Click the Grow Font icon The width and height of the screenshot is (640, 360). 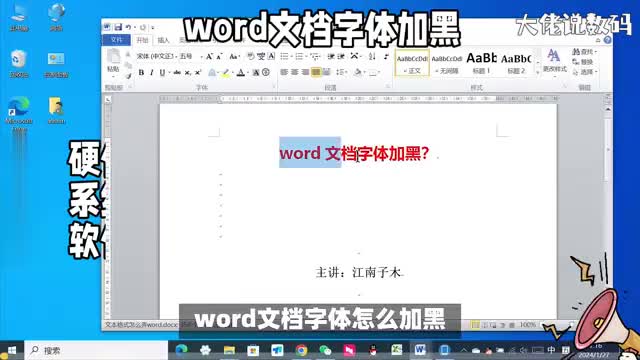click(x=209, y=56)
